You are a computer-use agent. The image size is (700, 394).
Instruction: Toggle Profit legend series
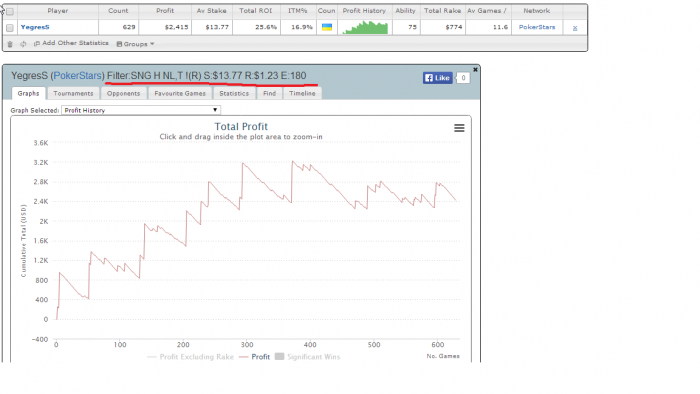[255, 357]
